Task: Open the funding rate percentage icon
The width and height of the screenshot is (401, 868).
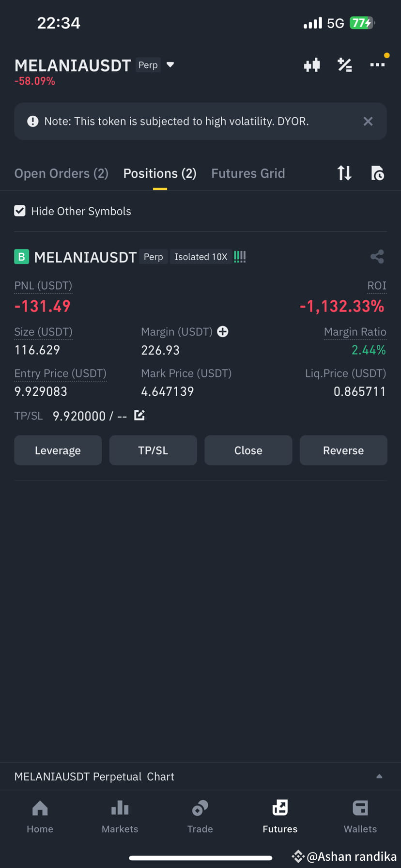Action: pyautogui.click(x=345, y=65)
